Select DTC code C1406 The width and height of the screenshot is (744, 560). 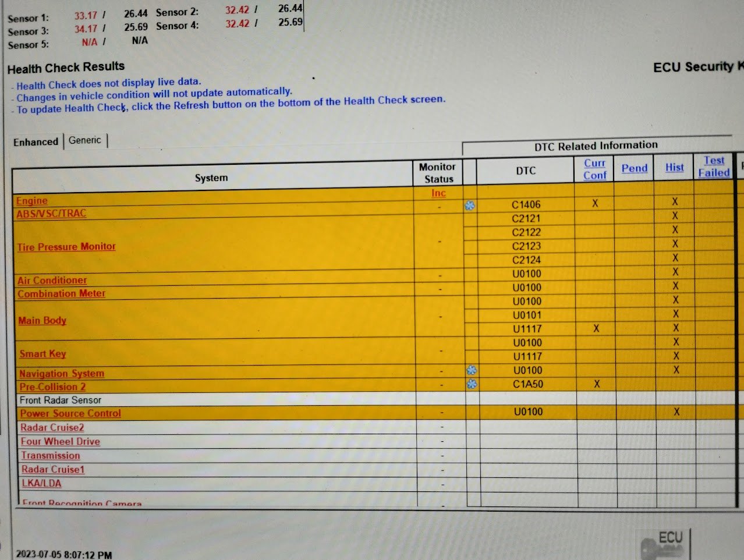[526, 205]
